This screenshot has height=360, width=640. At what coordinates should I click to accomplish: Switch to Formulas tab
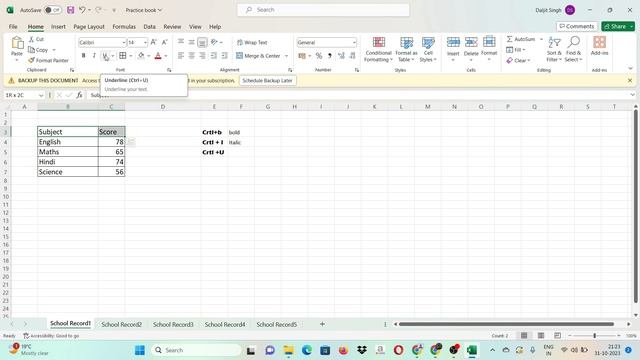pyautogui.click(x=124, y=27)
